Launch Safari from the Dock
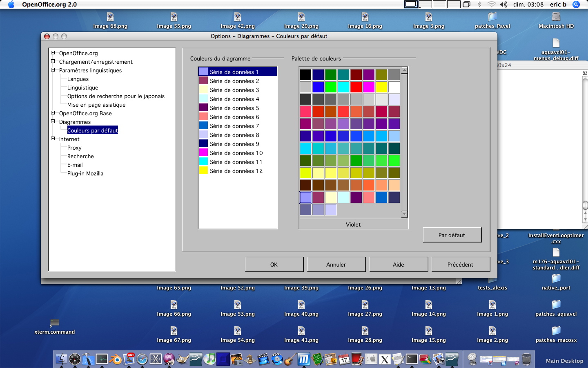Image resolution: width=588 pixels, height=368 pixels. (142, 359)
